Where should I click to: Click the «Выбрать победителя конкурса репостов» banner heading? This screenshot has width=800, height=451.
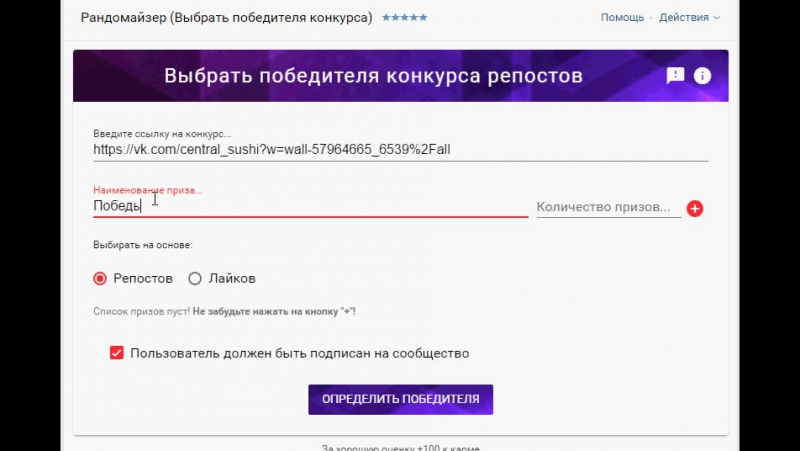[373, 76]
